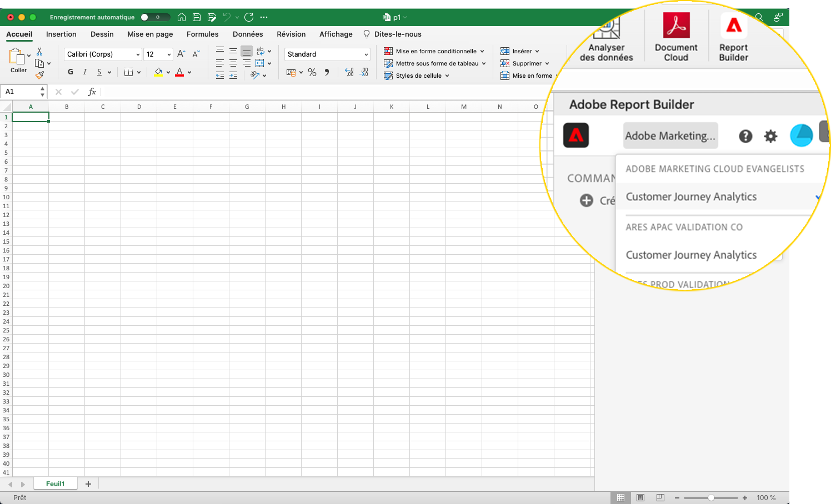
Task: Align text to the vertical middle
Action: pos(233,51)
